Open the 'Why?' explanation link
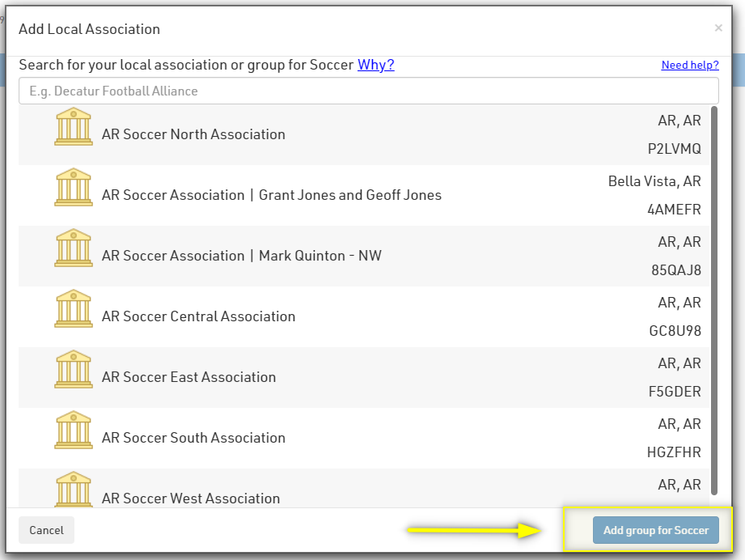This screenshot has width=745, height=560. click(376, 65)
